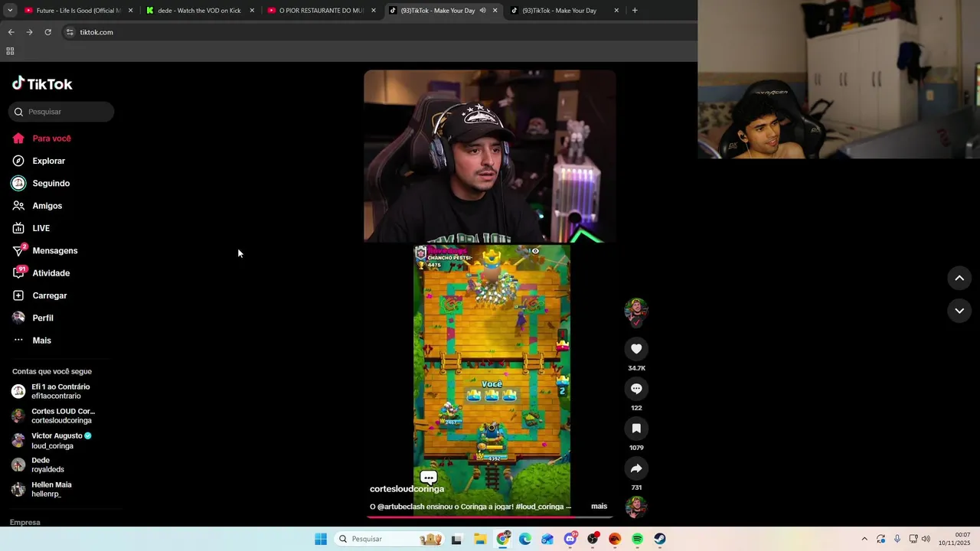Open Discord from the taskbar
Viewport: 980px width, 551px height.
pos(570,539)
